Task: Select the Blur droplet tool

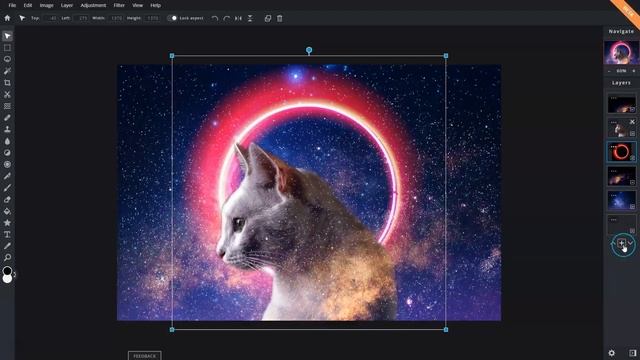Action: [x=7, y=141]
